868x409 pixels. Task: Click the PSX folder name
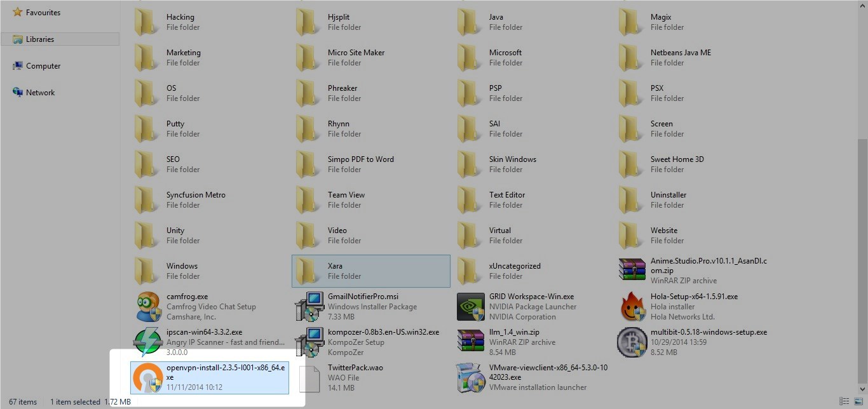(656, 88)
